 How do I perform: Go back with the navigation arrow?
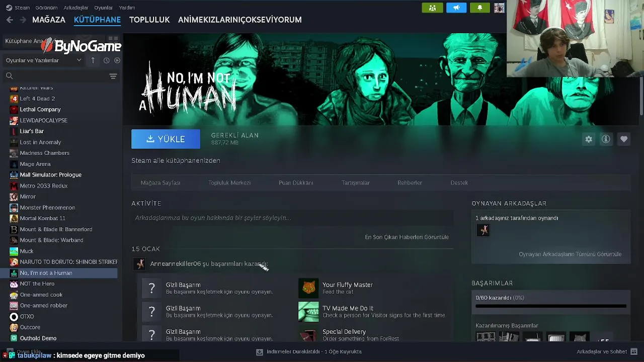[x=10, y=20]
